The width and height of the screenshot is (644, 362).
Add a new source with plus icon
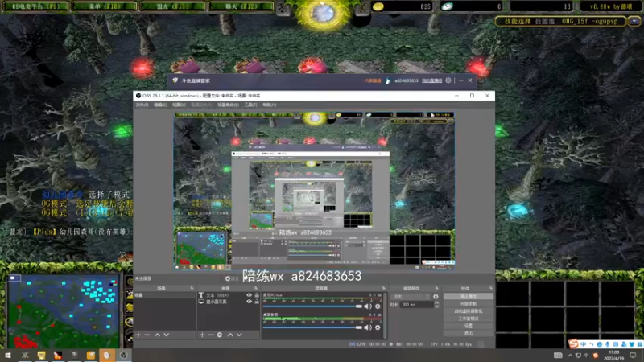point(202,335)
